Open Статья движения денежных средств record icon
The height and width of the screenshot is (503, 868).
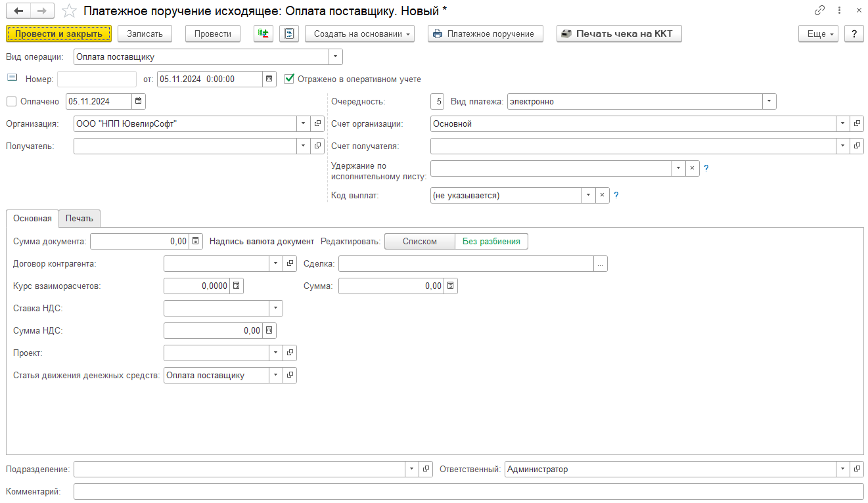tap(290, 375)
